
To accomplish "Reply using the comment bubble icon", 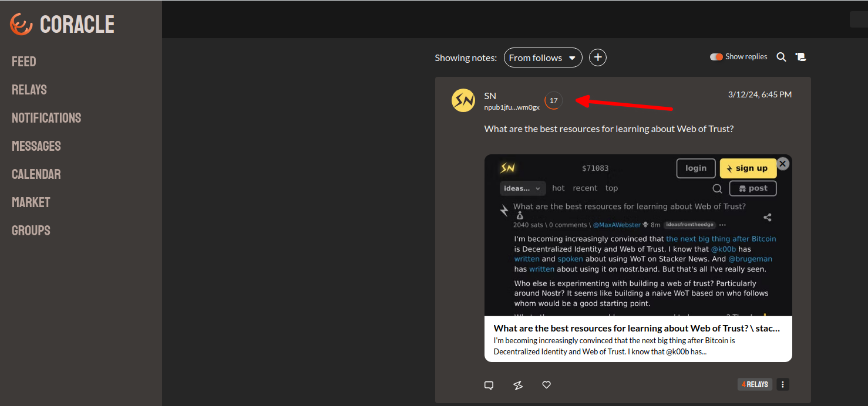I will point(489,385).
